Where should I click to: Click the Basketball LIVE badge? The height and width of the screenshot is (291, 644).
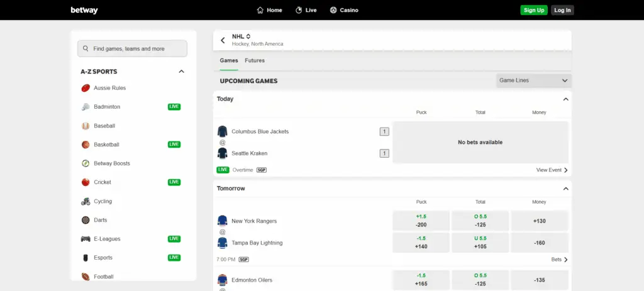[174, 145]
